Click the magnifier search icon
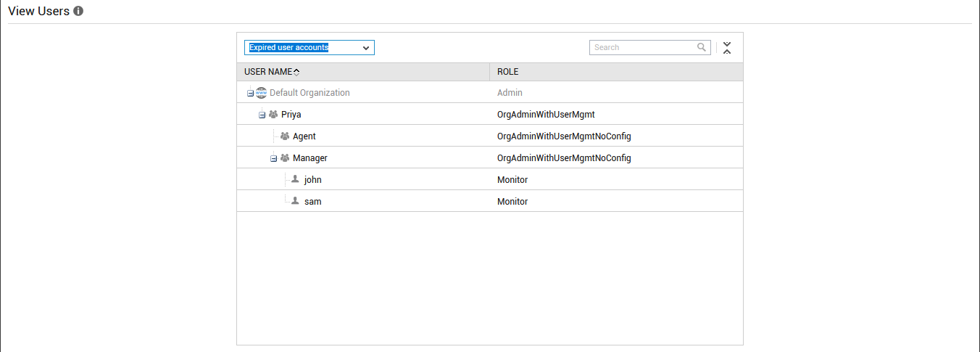This screenshot has height=352, width=980. [702, 47]
